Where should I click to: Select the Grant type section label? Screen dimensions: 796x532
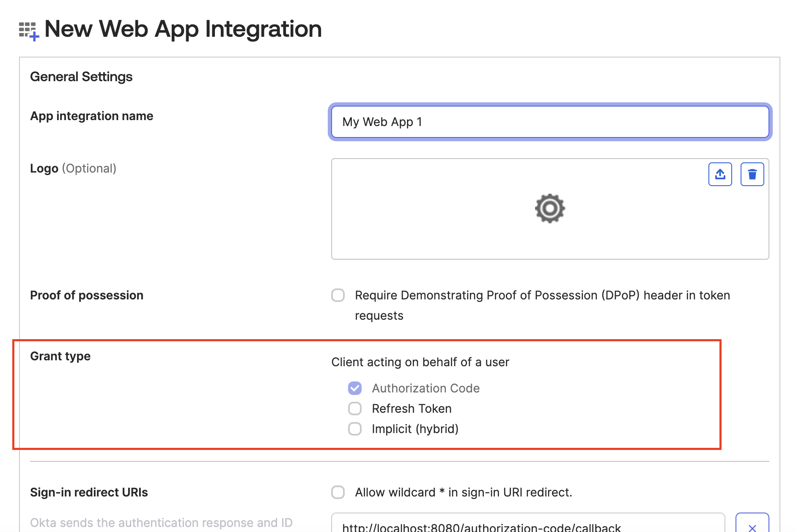click(60, 356)
